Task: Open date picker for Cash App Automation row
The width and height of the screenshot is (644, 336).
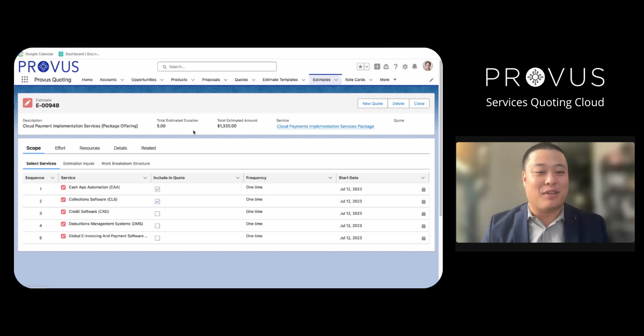Action: (423, 190)
